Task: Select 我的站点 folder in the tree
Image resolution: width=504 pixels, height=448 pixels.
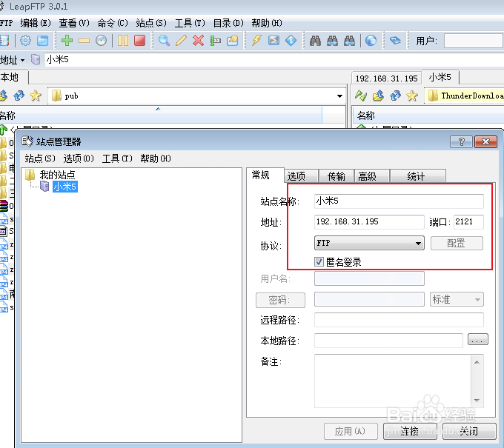Action: [57, 175]
